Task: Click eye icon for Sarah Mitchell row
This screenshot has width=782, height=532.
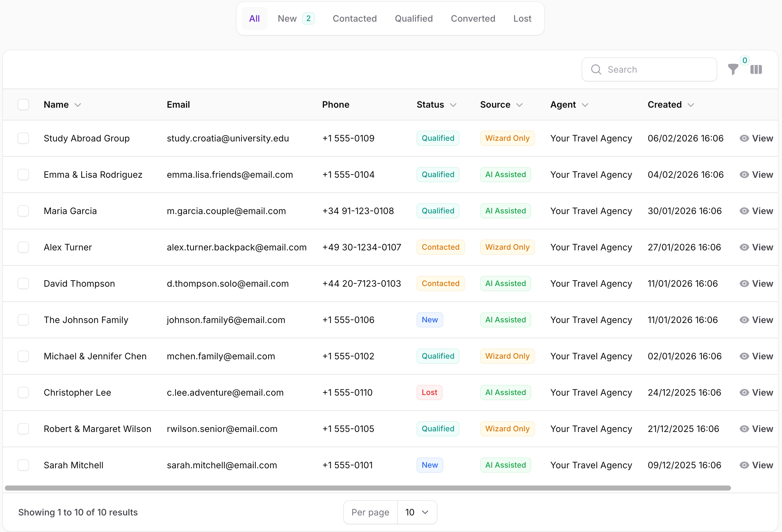Action: coord(744,465)
